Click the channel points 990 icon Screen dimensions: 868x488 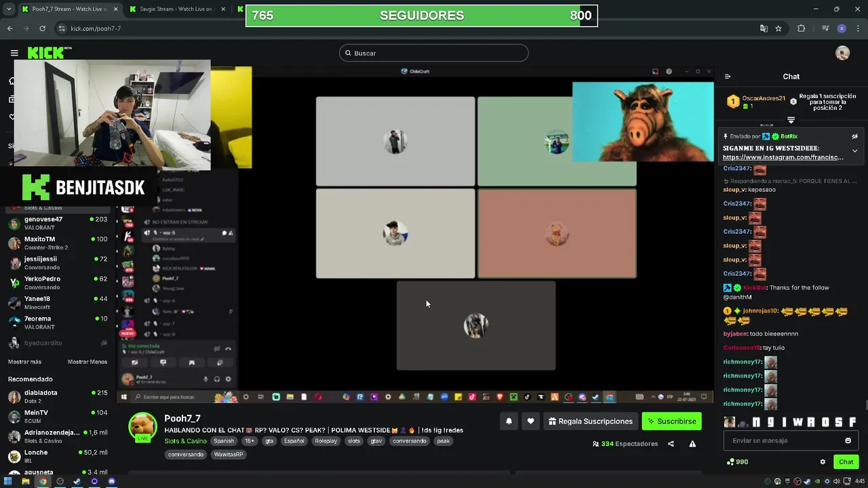pos(730,462)
